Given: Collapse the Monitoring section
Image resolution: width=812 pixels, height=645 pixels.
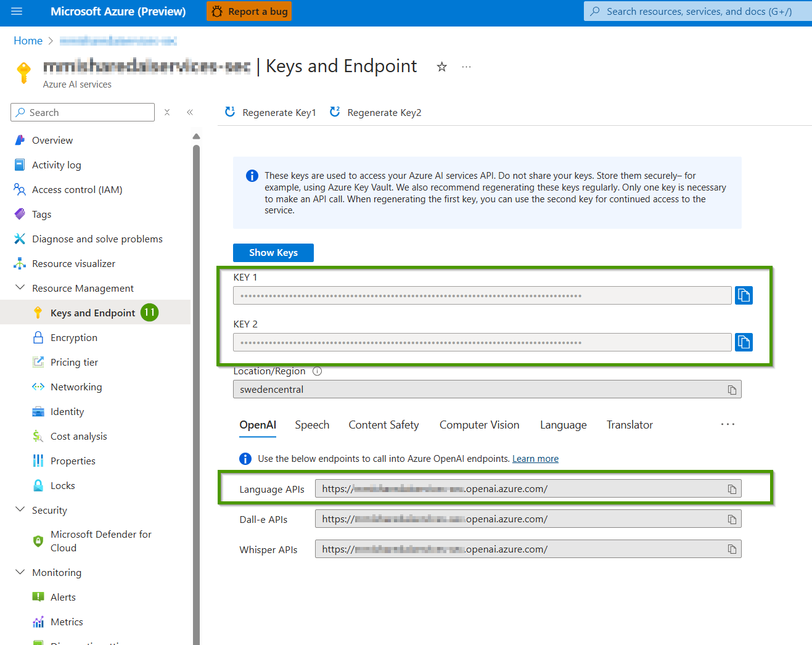Looking at the screenshot, I should click(20, 572).
